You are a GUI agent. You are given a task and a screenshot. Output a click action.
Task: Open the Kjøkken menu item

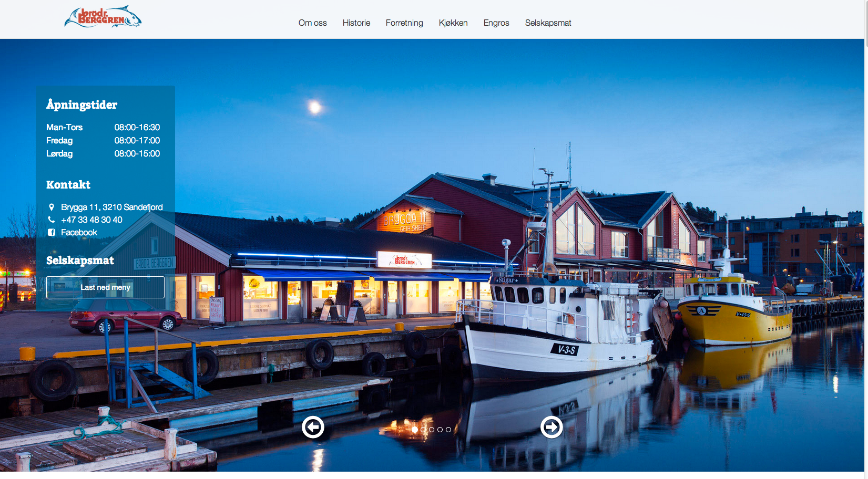coord(453,23)
